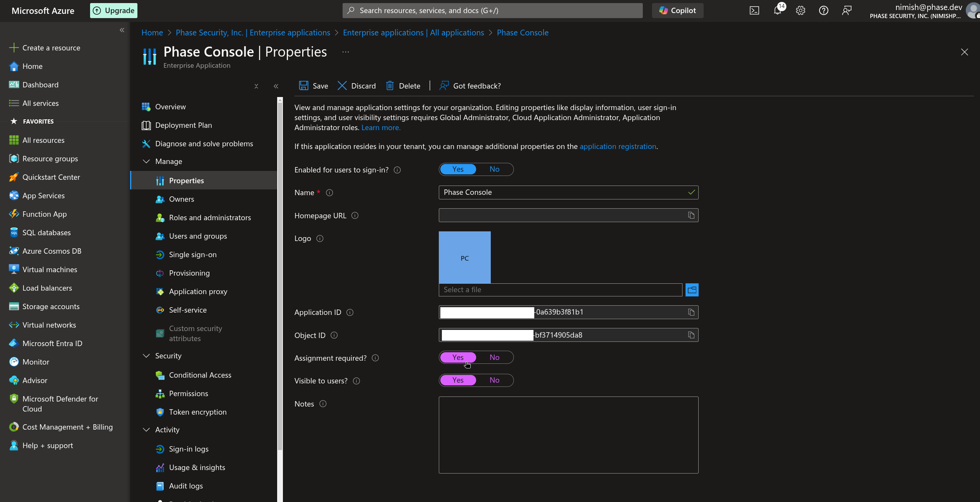
Task: Browse for a logo file
Action: (x=692, y=290)
